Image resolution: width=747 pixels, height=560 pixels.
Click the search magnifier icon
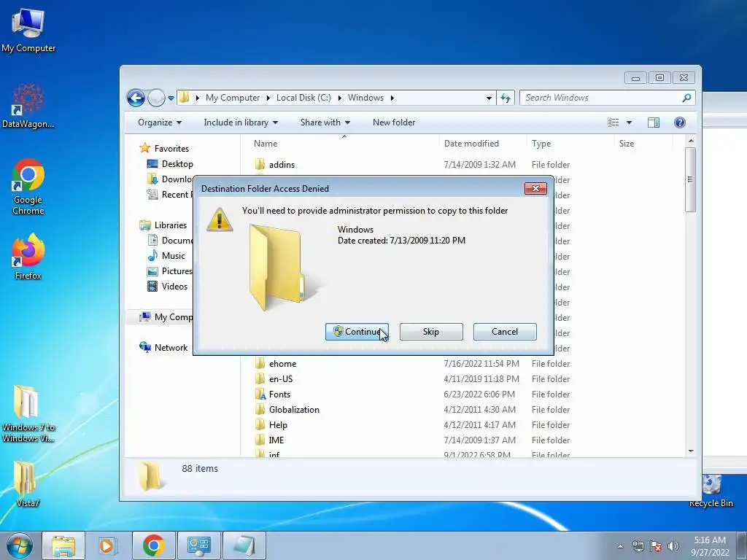click(x=686, y=98)
